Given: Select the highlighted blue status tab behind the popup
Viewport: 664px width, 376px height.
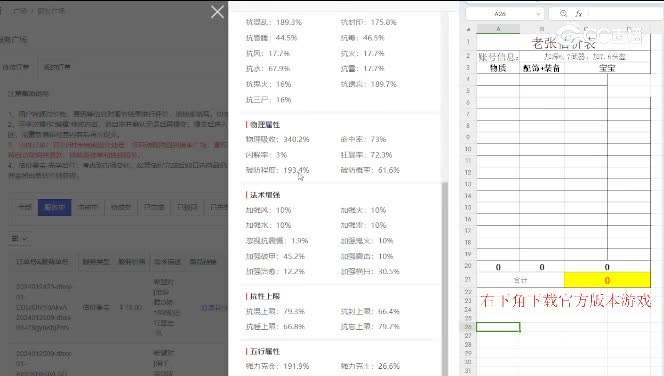Looking at the screenshot, I should [x=55, y=207].
